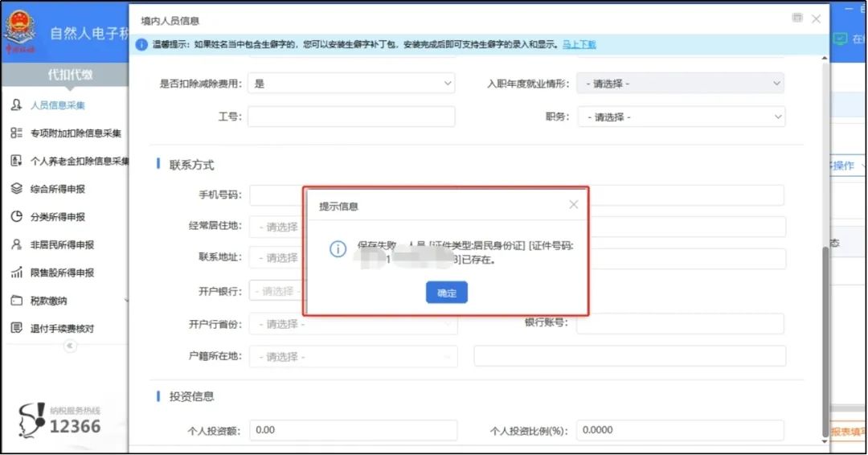Open 是否扣除减除费用 dropdown

tap(351, 84)
